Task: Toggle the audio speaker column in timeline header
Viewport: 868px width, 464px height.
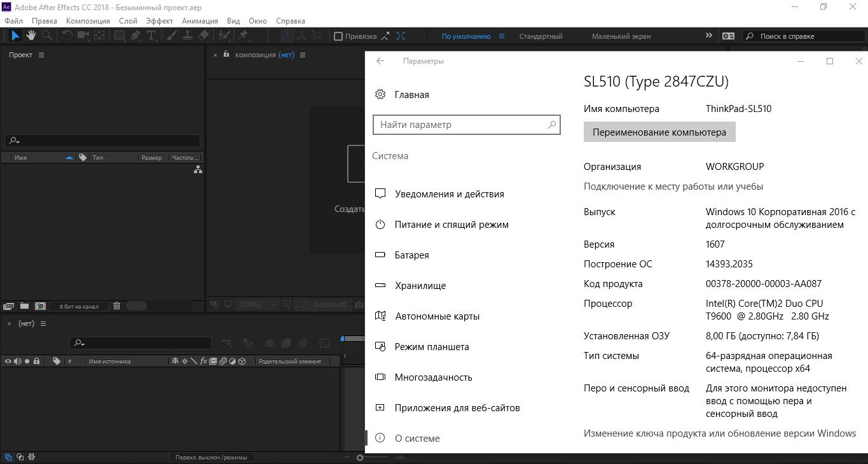Action: tap(17, 361)
